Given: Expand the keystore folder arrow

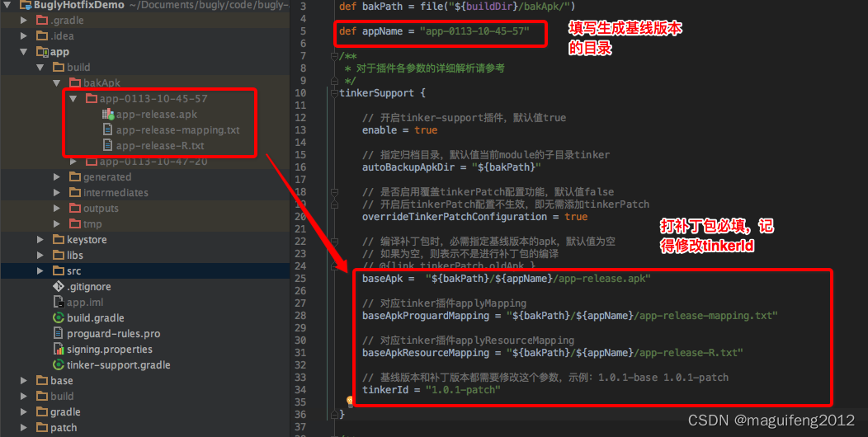Looking at the screenshot, I should [x=40, y=239].
